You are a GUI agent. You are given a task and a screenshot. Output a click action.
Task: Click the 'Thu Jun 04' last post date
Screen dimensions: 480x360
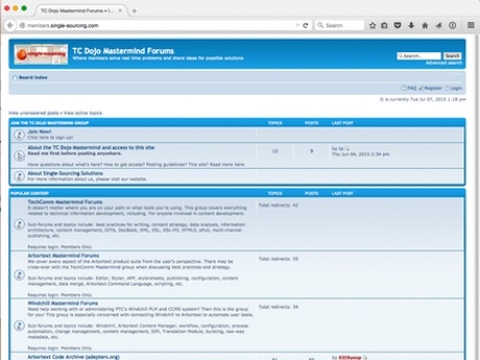coord(361,154)
